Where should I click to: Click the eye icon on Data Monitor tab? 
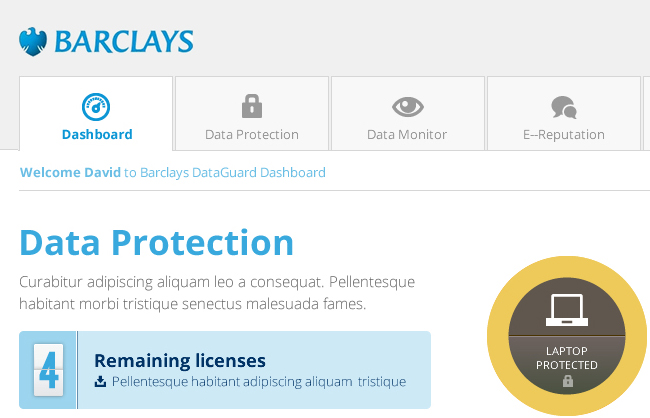(x=407, y=106)
